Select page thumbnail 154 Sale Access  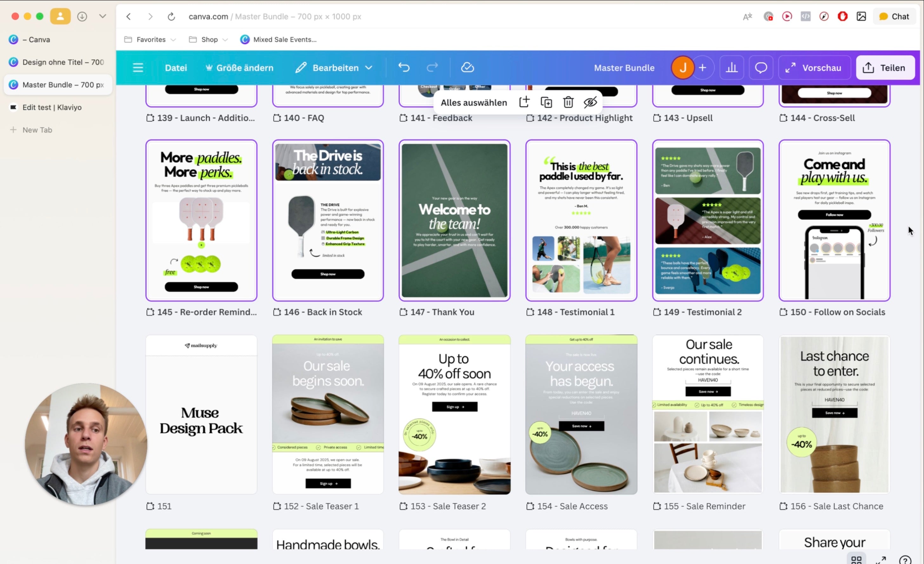[x=581, y=414]
